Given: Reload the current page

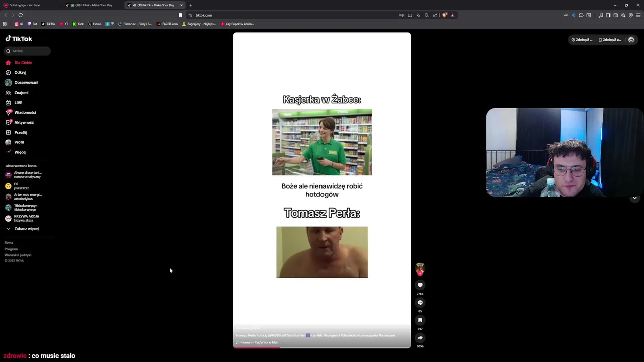Looking at the screenshot, I should tap(21, 15).
